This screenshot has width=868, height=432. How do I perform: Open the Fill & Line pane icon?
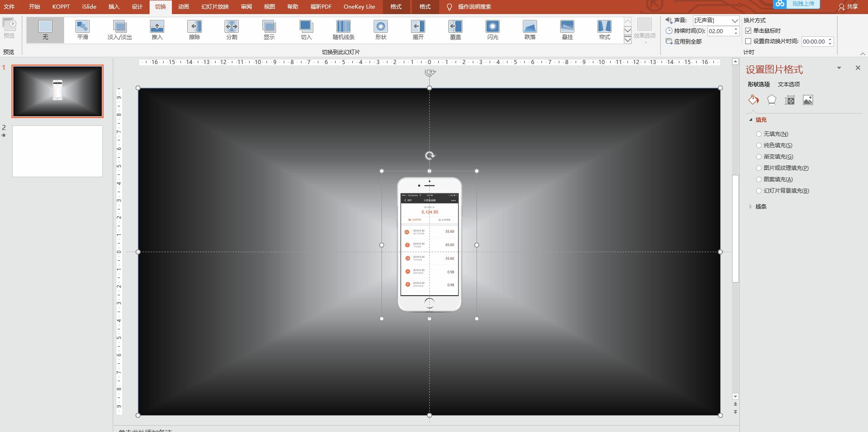(x=753, y=100)
